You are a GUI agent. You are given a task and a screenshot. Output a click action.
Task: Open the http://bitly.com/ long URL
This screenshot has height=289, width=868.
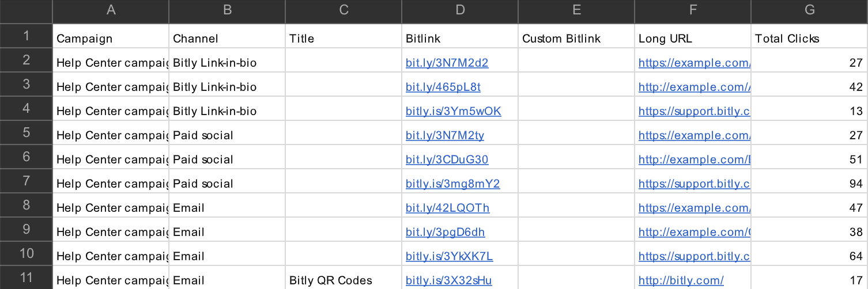[x=681, y=280]
